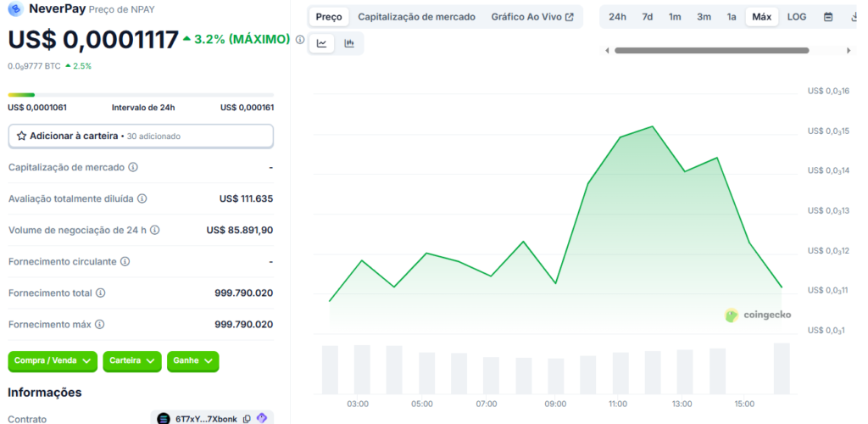Open the Capitalização de mercado tab
This screenshot has height=424, width=868.
click(x=416, y=17)
